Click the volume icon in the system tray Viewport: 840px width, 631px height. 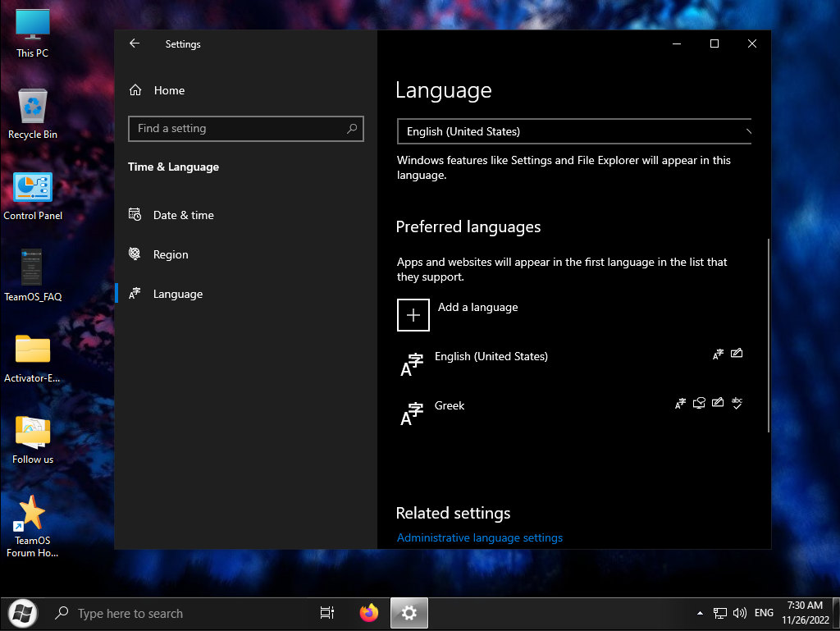tap(740, 612)
